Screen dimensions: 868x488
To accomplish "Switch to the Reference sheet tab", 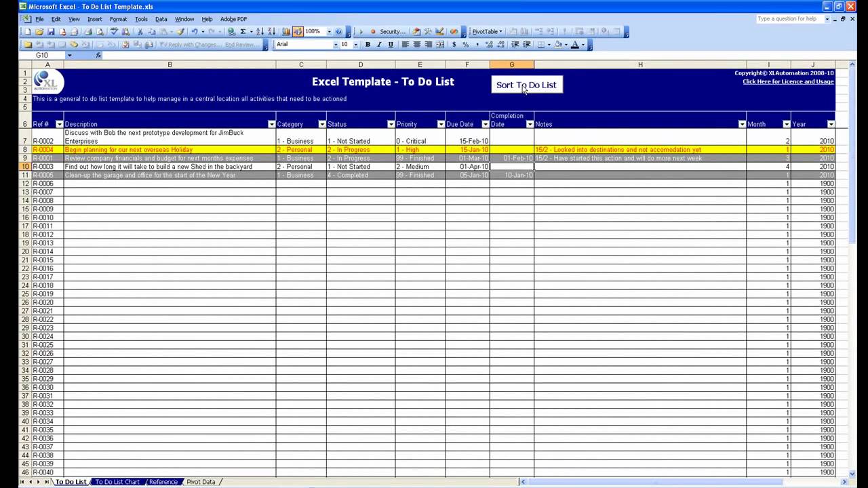I will (163, 482).
